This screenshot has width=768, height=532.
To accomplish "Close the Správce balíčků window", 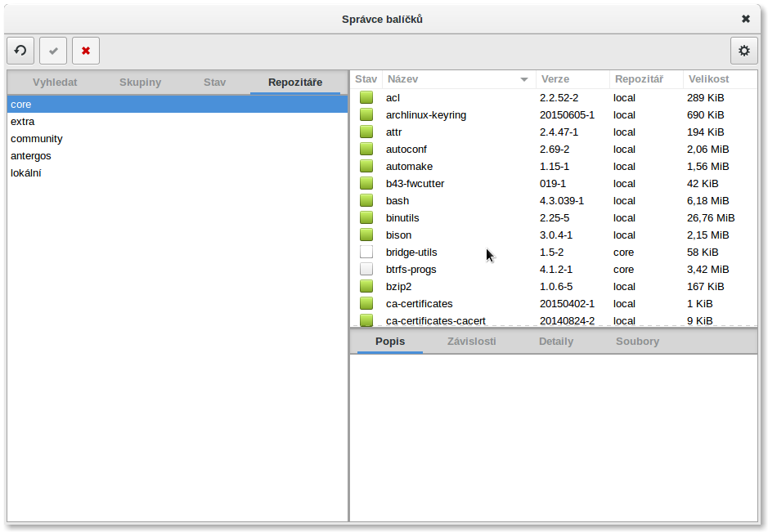I will click(x=745, y=19).
